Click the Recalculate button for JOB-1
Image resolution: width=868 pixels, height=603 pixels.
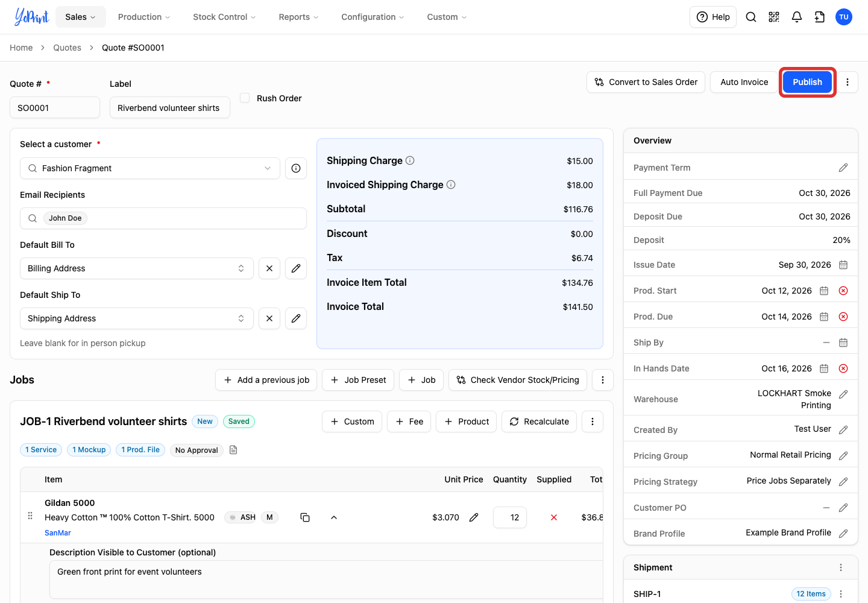coord(539,421)
